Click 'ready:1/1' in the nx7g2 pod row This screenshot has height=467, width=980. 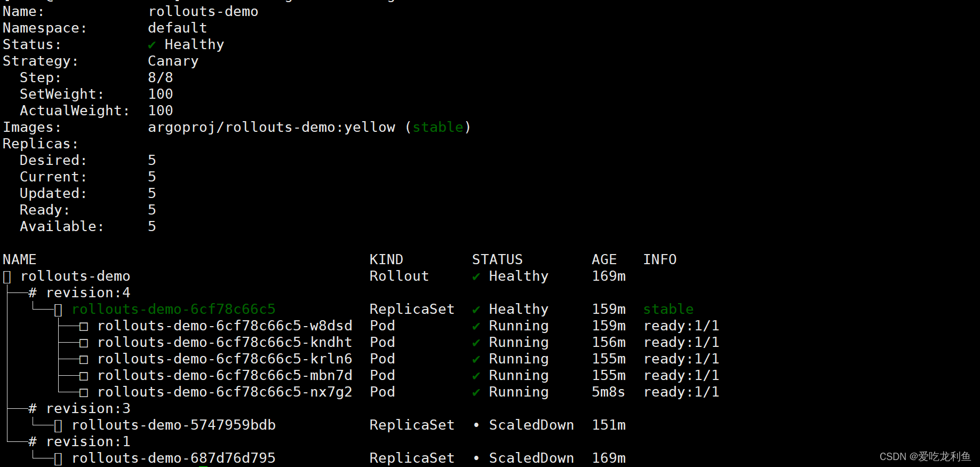(681, 392)
